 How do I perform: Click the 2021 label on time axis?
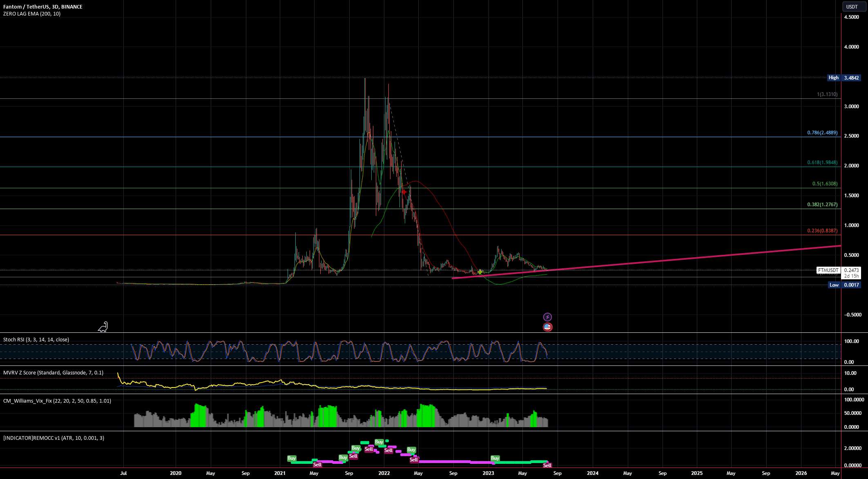280,473
